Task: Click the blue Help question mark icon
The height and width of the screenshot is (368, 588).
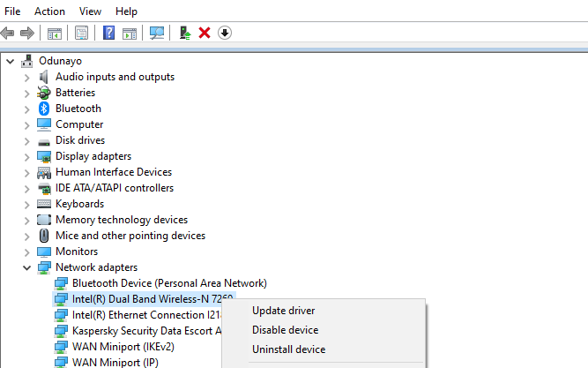Action: point(108,33)
